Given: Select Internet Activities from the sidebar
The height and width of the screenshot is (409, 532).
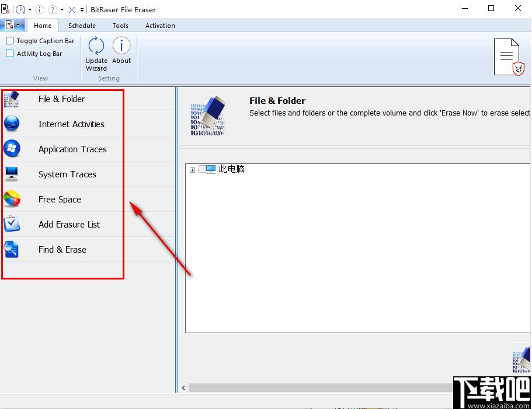Looking at the screenshot, I should (71, 124).
